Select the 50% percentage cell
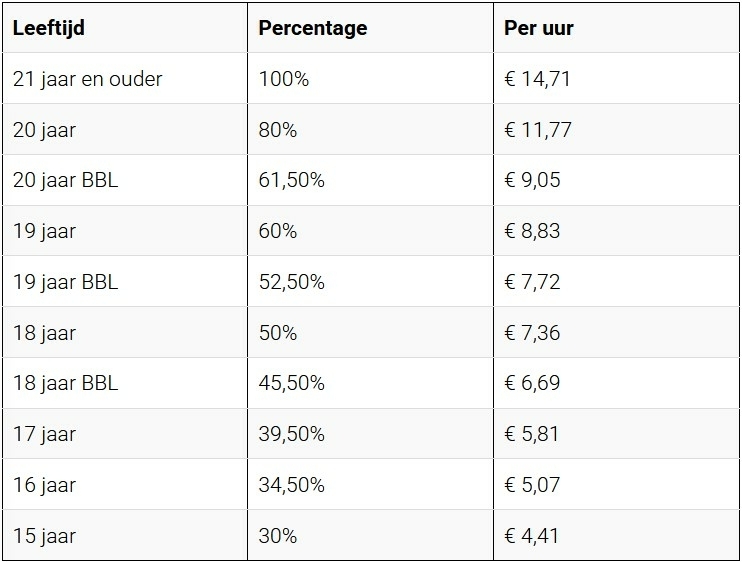742x562 pixels. (x=277, y=333)
